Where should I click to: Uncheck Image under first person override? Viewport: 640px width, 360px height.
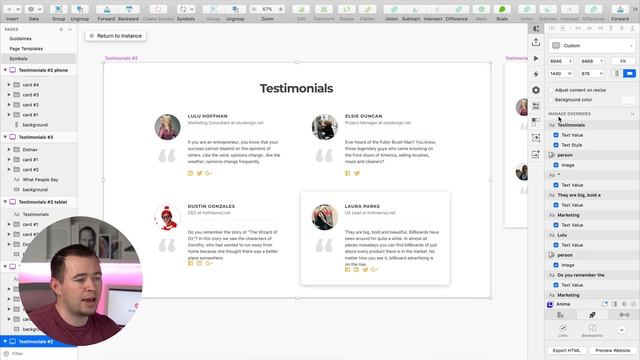click(556, 165)
